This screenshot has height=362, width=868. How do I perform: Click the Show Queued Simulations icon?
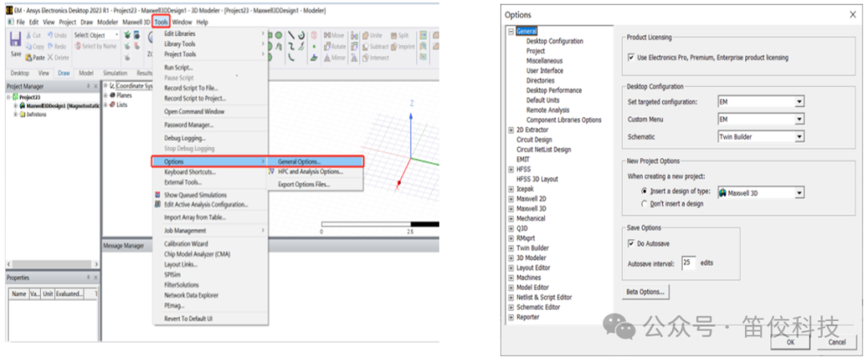(x=158, y=195)
